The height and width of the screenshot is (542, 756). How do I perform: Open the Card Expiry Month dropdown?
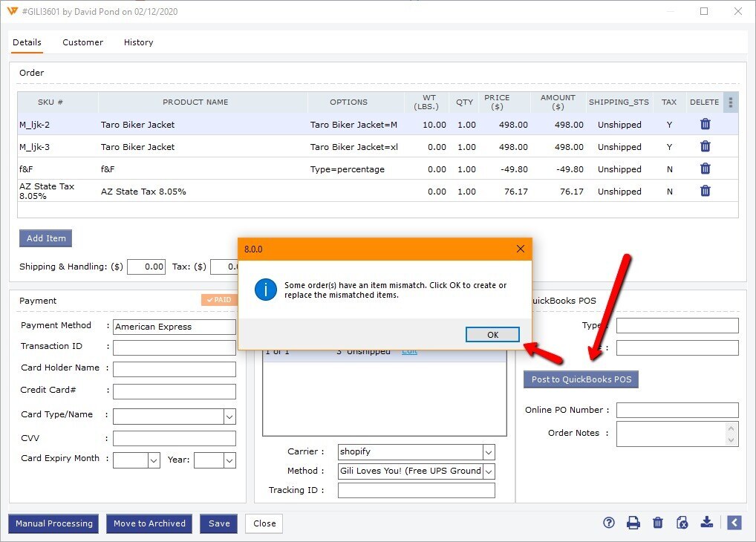point(154,460)
